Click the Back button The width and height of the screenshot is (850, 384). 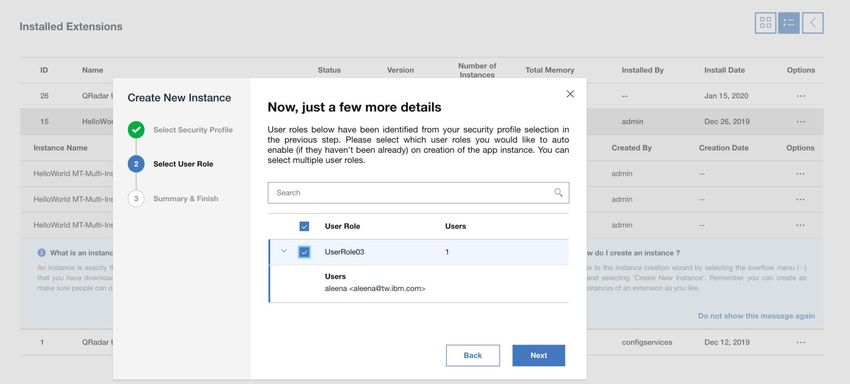[473, 355]
